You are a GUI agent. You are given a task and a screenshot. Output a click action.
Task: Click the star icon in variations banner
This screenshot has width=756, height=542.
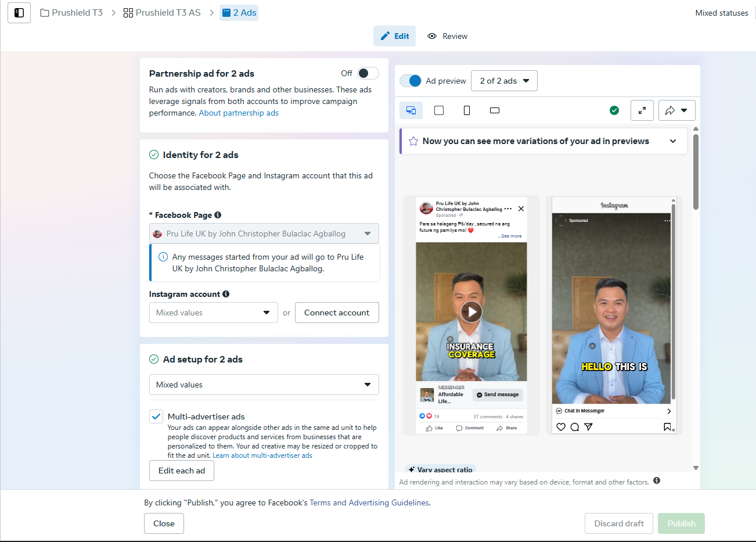click(x=413, y=141)
